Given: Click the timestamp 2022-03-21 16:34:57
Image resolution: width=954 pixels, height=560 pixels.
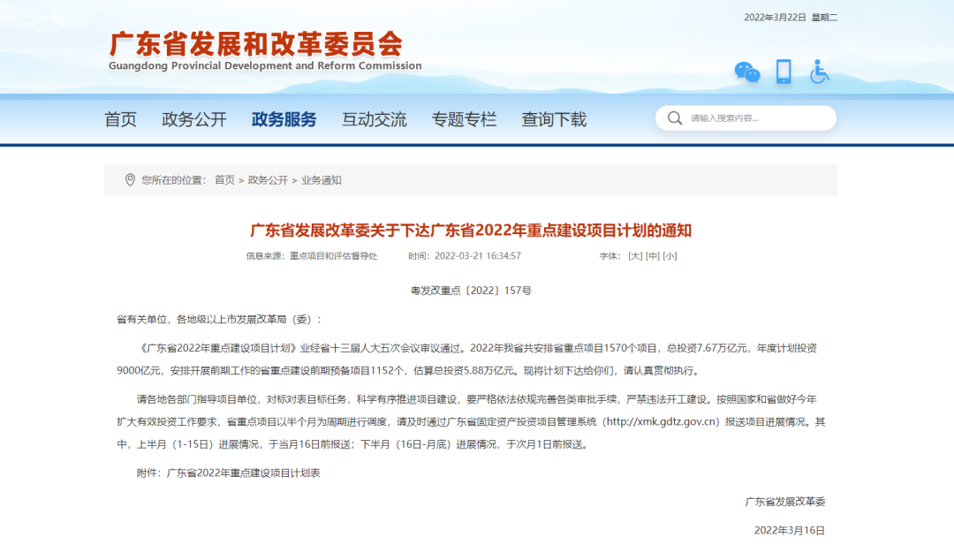Looking at the screenshot, I should pos(478,256).
